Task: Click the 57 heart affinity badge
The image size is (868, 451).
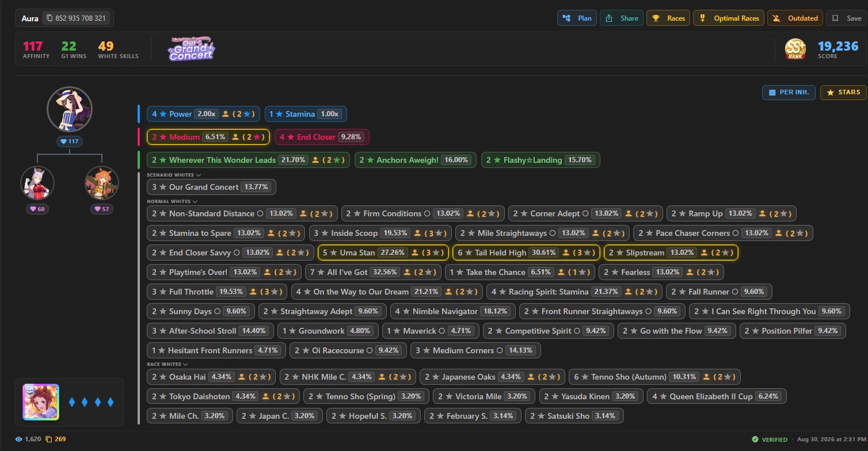Action: 102,209
